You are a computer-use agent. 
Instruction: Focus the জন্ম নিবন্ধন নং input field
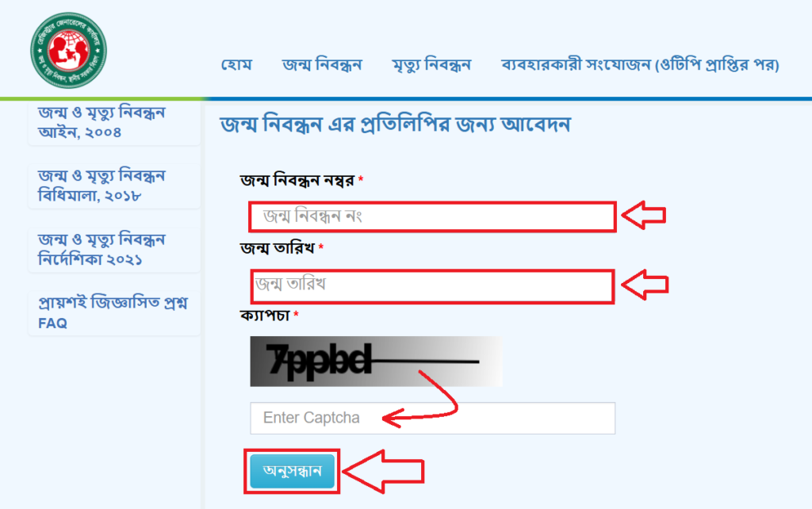tap(432, 216)
